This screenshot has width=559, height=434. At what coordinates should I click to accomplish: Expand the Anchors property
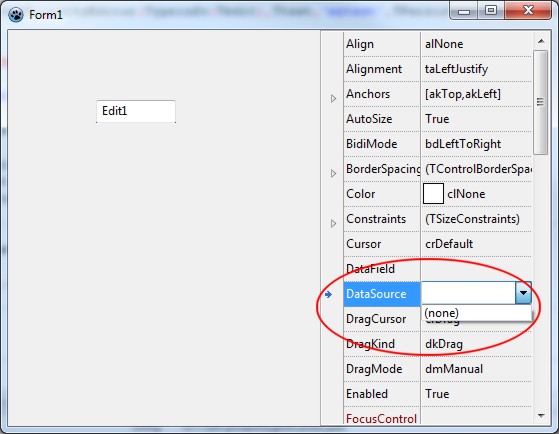[x=333, y=98]
